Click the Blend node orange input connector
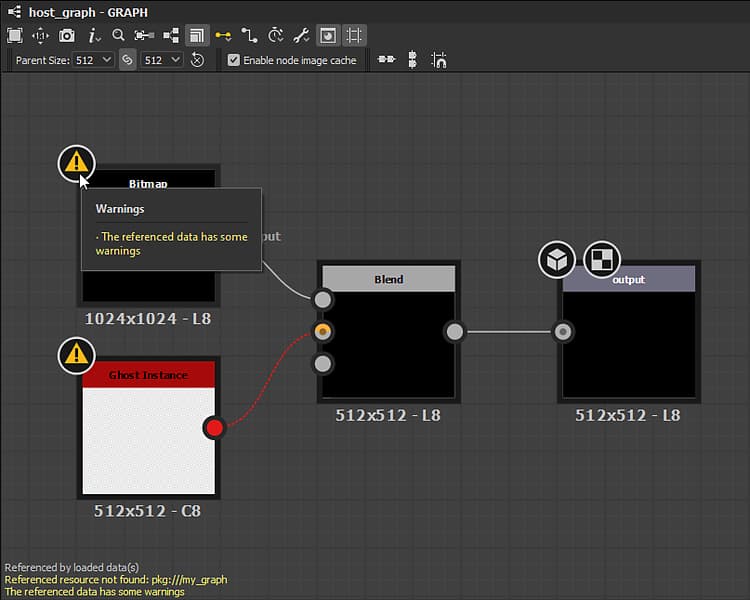 tap(323, 331)
